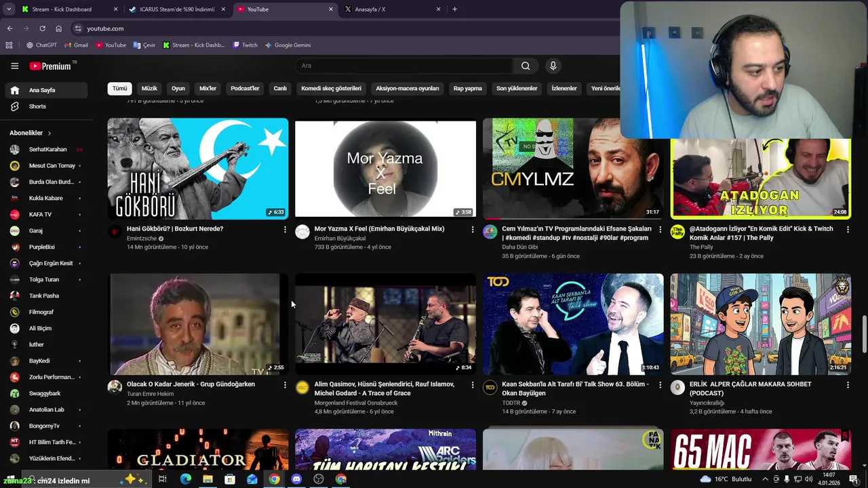Open options menu for Atadogann İzliyor video
The image size is (868, 488).
[848, 230]
